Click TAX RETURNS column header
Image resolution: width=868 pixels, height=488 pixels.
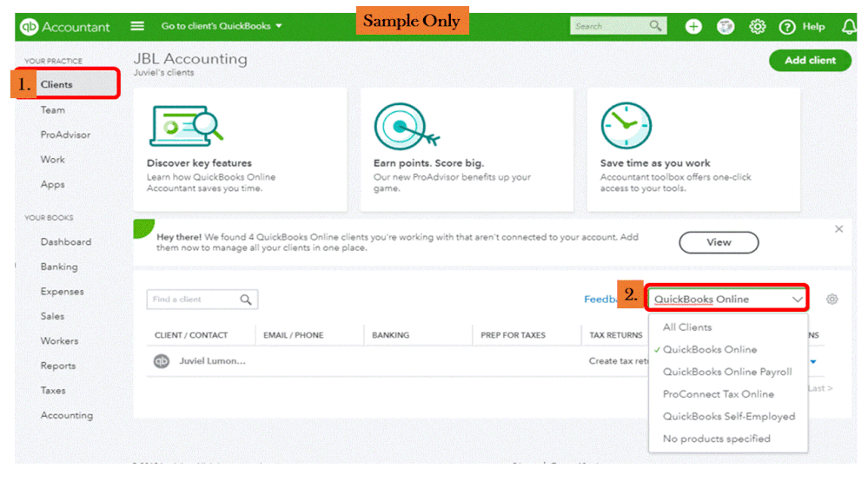(615, 335)
